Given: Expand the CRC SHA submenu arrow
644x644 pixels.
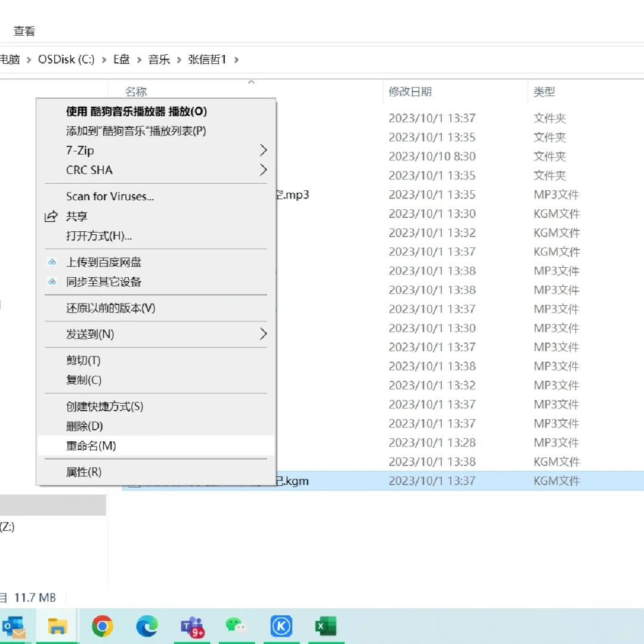Looking at the screenshot, I should click(263, 170).
